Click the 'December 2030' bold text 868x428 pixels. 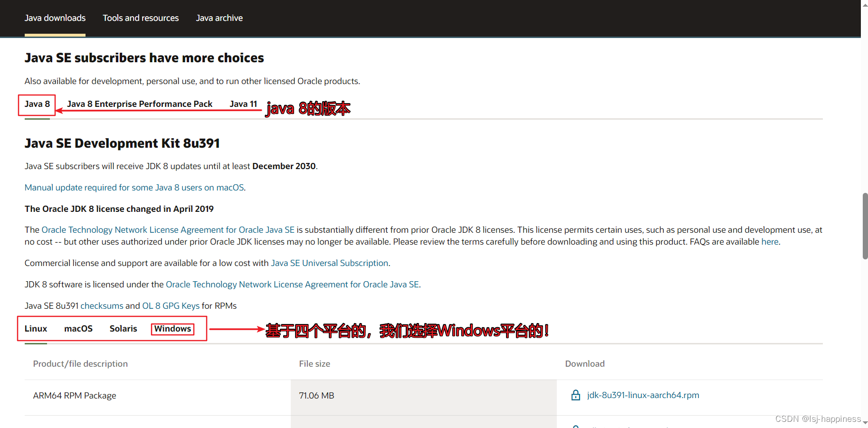[284, 166]
